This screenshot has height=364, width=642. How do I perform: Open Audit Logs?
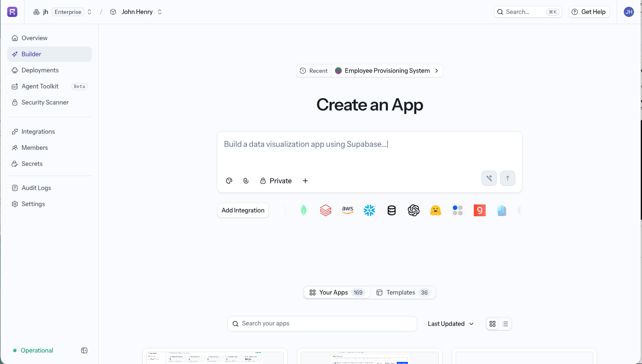tap(50, 188)
